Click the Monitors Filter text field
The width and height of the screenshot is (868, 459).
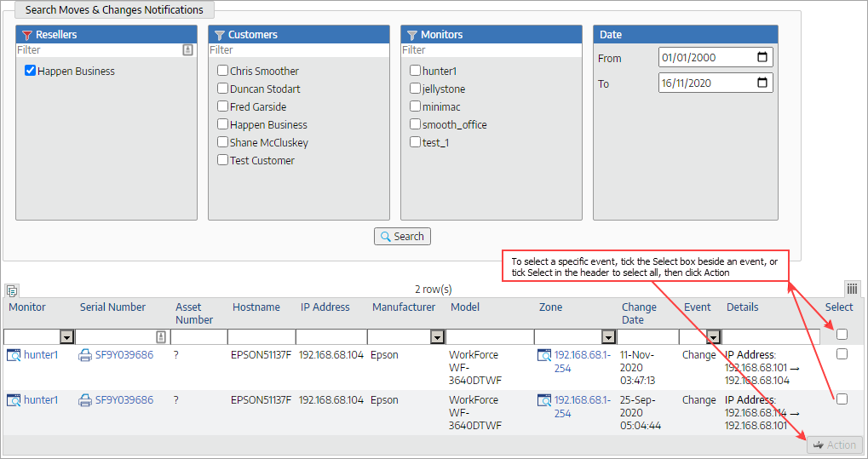click(491, 50)
